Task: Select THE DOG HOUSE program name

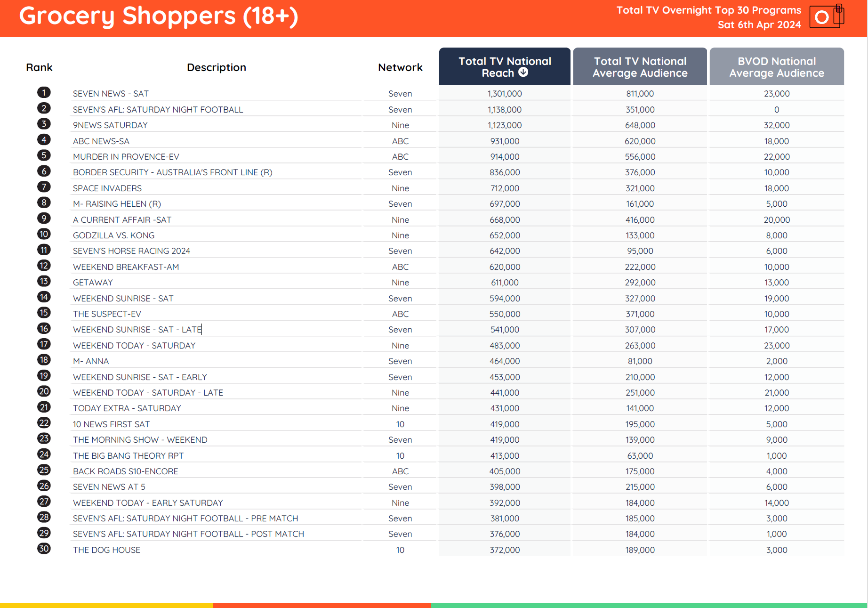Action: coord(106,550)
